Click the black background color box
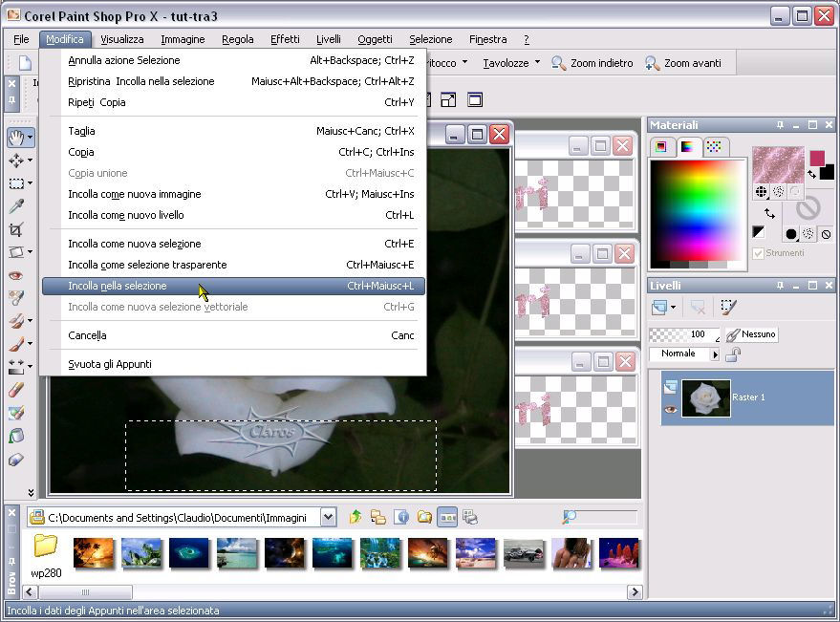Viewport: 840px width, 622px height. coord(828,172)
